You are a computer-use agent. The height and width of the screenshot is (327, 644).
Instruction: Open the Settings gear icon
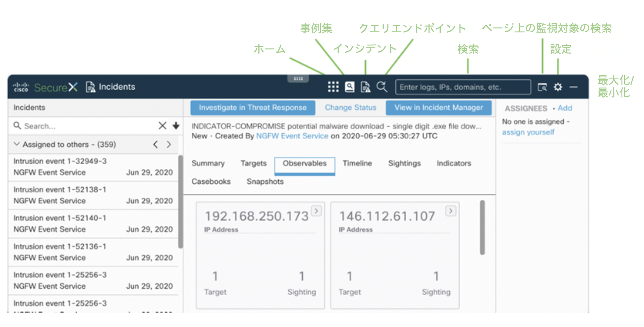[x=558, y=87]
